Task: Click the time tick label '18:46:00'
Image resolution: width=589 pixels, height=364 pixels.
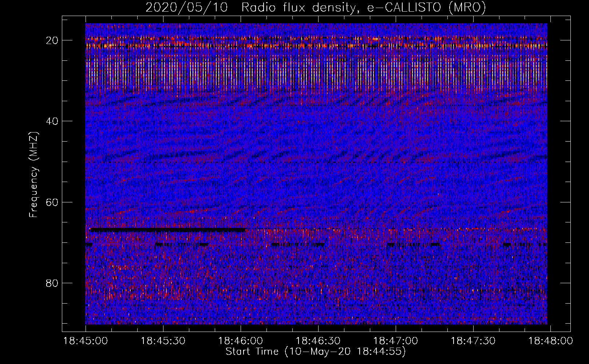Action: pos(241,341)
